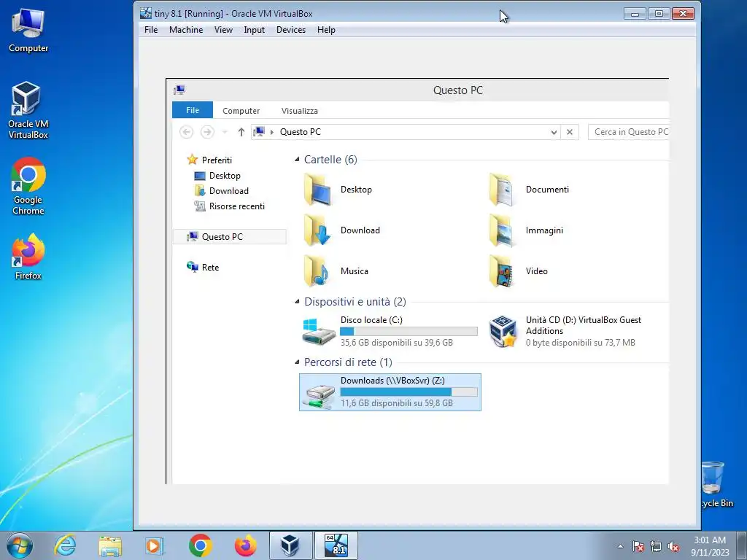
Task: Click the Download icon under Preferiti
Action: [200, 191]
